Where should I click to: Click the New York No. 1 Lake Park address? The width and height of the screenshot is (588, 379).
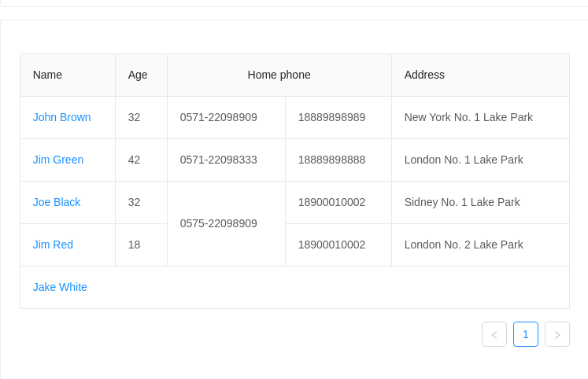pos(468,117)
